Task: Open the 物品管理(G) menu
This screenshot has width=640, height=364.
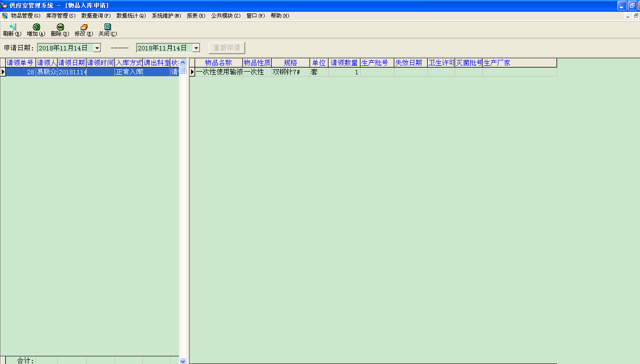Action: point(26,16)
